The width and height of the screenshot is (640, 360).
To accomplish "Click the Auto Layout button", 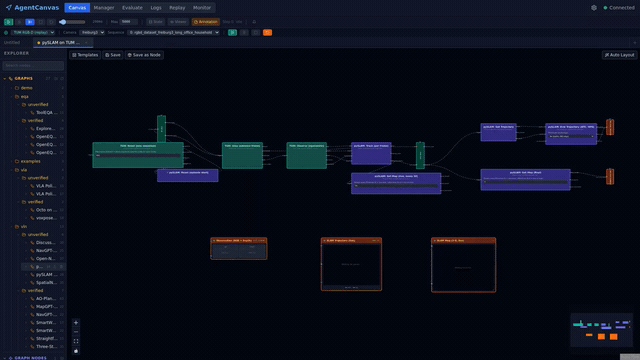I will 619,55.
